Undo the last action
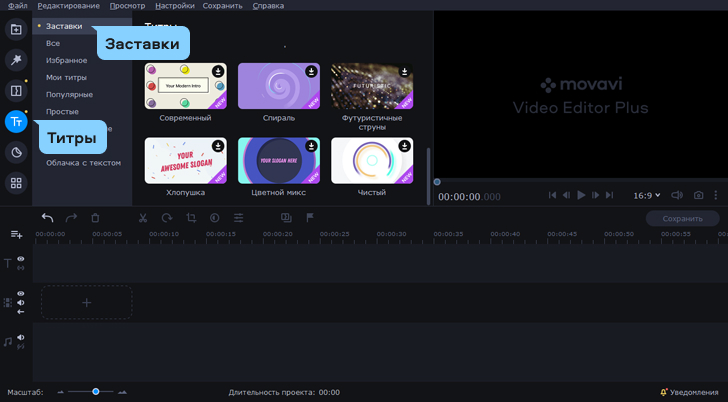 point(47,218)
